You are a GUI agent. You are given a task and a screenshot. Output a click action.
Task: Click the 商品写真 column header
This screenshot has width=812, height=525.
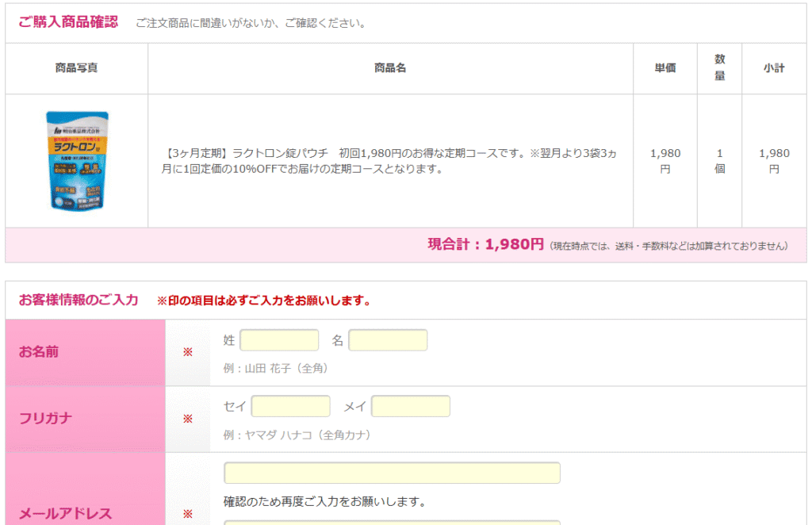pos(76,68)
